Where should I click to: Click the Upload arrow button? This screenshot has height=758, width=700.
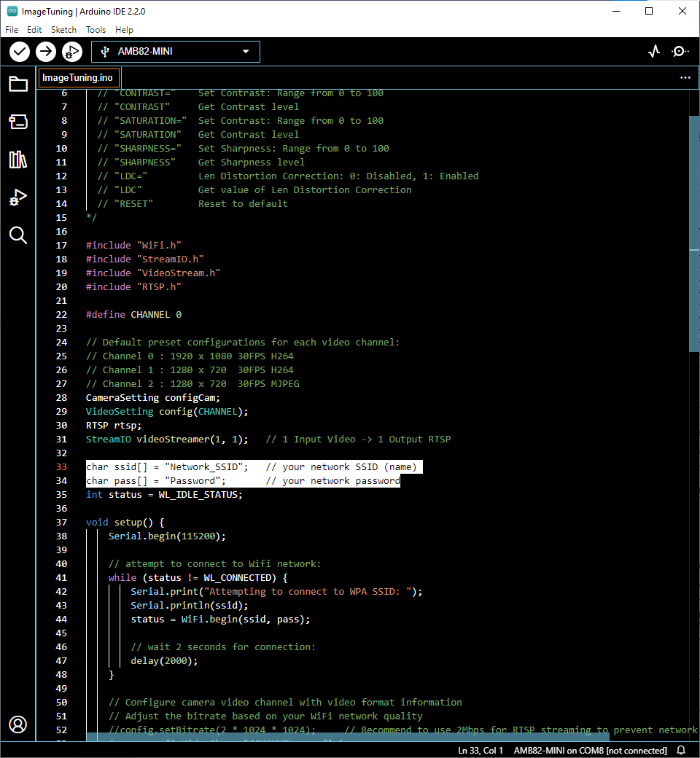click(x=46, y=52)
